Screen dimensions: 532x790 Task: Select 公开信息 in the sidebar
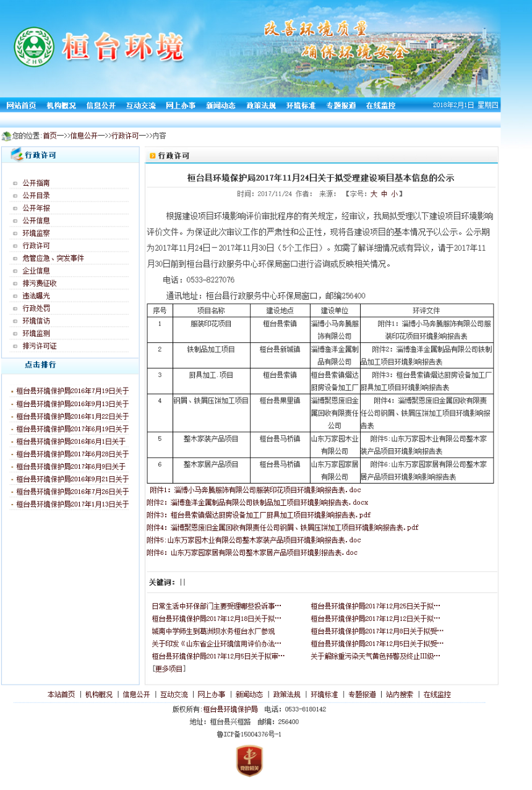(x=36, y=220)
